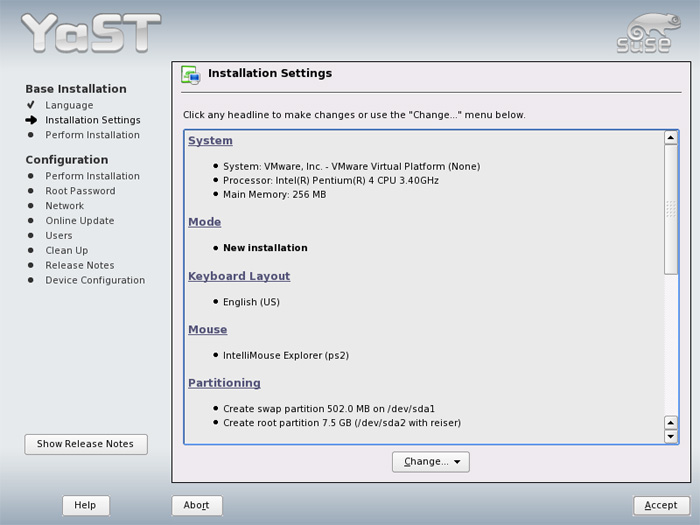
Task: Click the scroll up arrow at top of settings list
Action: tap(671, 138)
